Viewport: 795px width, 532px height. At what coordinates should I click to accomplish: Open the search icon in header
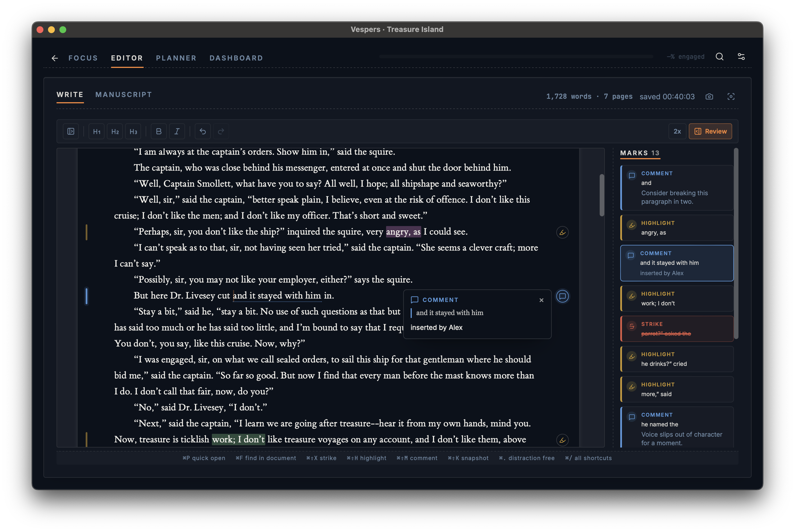coord(719,57)
